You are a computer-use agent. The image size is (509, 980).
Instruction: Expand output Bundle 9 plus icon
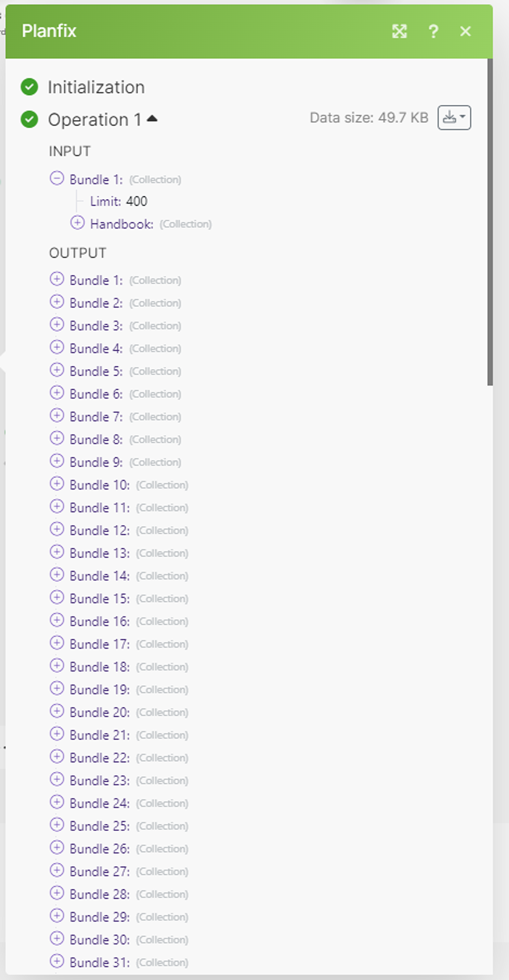(57, 461)
